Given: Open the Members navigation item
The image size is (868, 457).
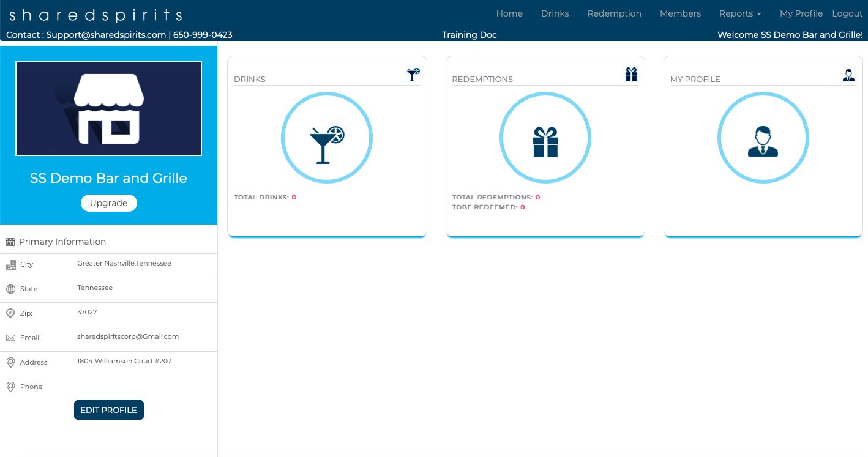Looking at the screenshot, I should click(680, 13).
